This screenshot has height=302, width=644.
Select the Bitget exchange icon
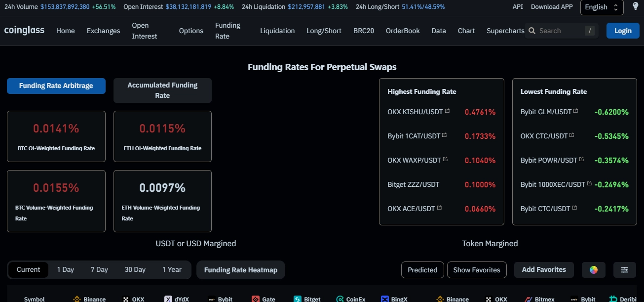(x=297, y=299)
